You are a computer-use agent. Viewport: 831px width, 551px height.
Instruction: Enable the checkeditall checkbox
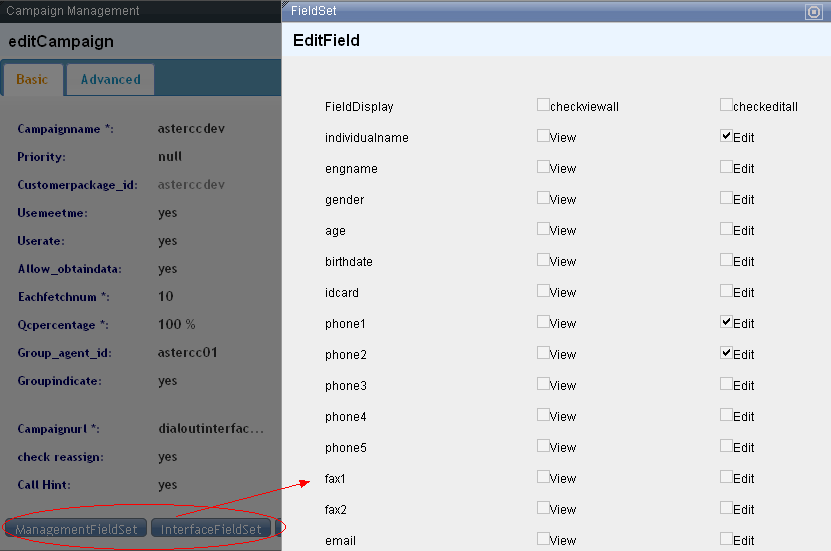[726, 105]
